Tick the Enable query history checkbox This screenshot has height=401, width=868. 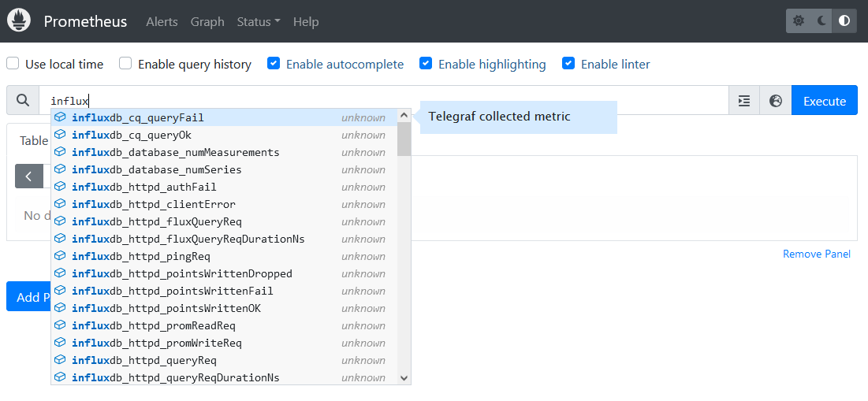[x=125, y=64]
